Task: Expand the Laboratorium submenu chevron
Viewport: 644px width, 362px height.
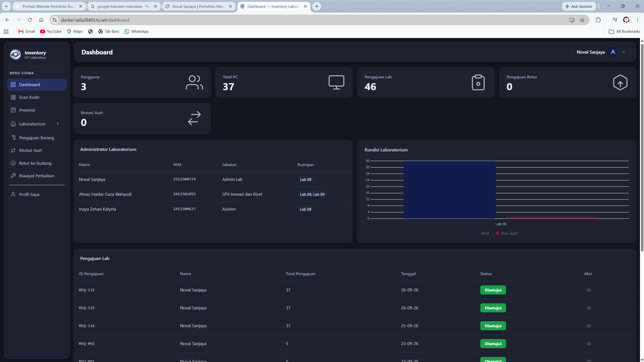Action: 58,124
